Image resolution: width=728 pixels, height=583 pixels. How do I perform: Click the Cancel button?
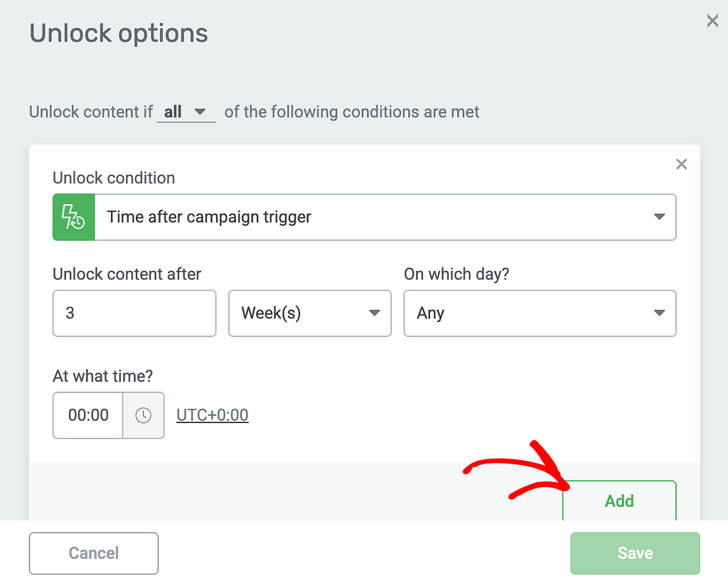click(x=94, y=553)
